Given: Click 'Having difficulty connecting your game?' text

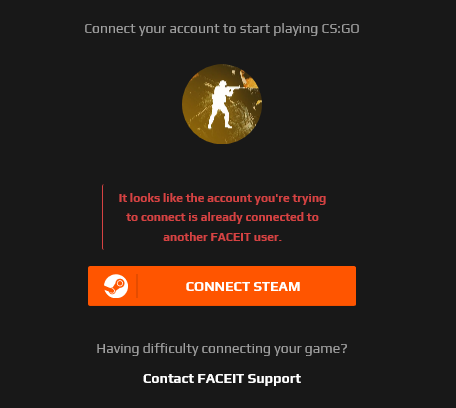Looking at the screenshot, I should click(x=222, y=349).
